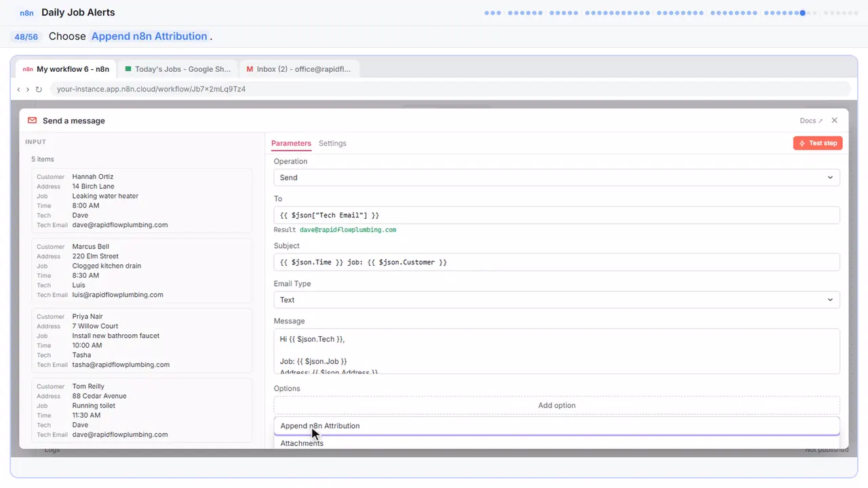Viewport: 868px width, 488px height.
Task: Select Attachments from the options list
Action: [557, 443]
